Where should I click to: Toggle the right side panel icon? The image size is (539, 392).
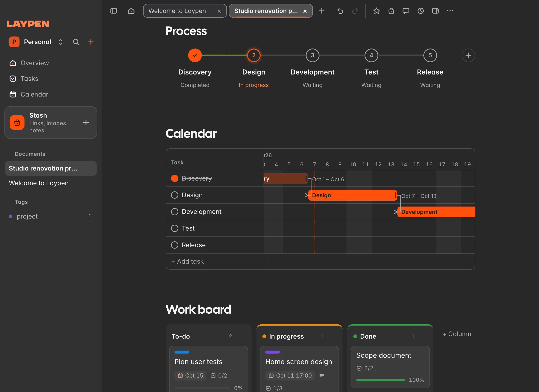[x=435, y=11]
